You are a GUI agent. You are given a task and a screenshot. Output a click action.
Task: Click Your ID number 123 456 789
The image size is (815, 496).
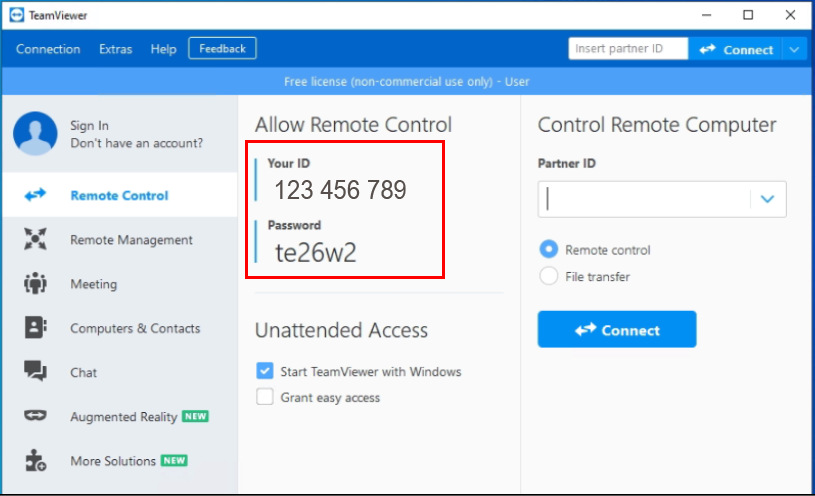340,190
